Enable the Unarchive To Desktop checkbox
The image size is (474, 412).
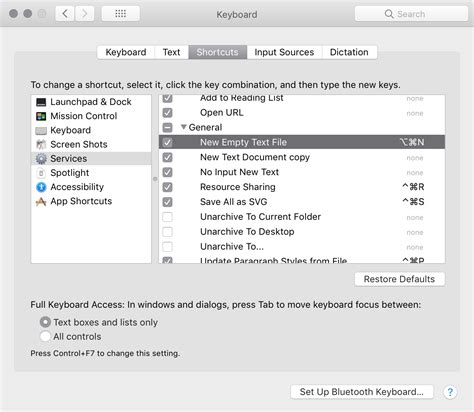point(167,232)
